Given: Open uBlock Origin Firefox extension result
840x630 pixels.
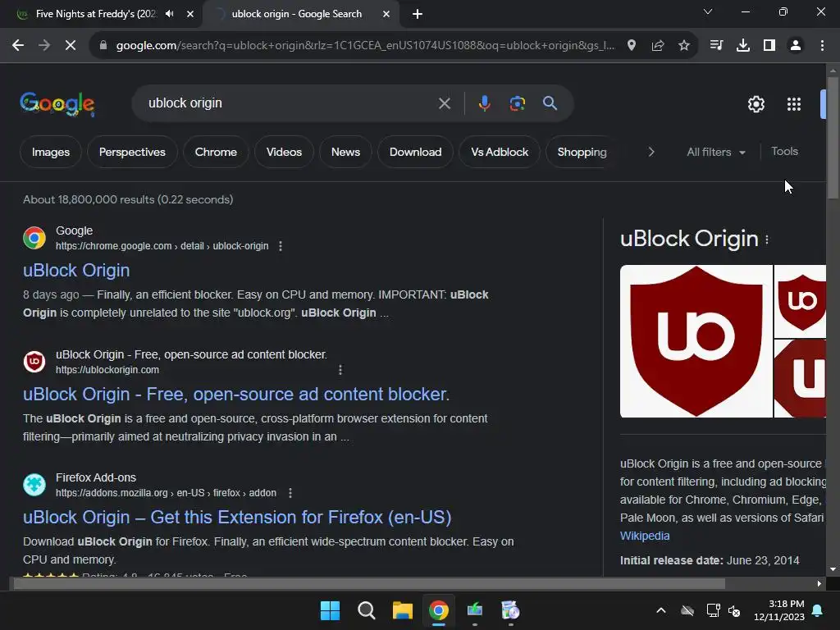Looking at the screenshot, I should pyautogui.click(x=237, y=518).
